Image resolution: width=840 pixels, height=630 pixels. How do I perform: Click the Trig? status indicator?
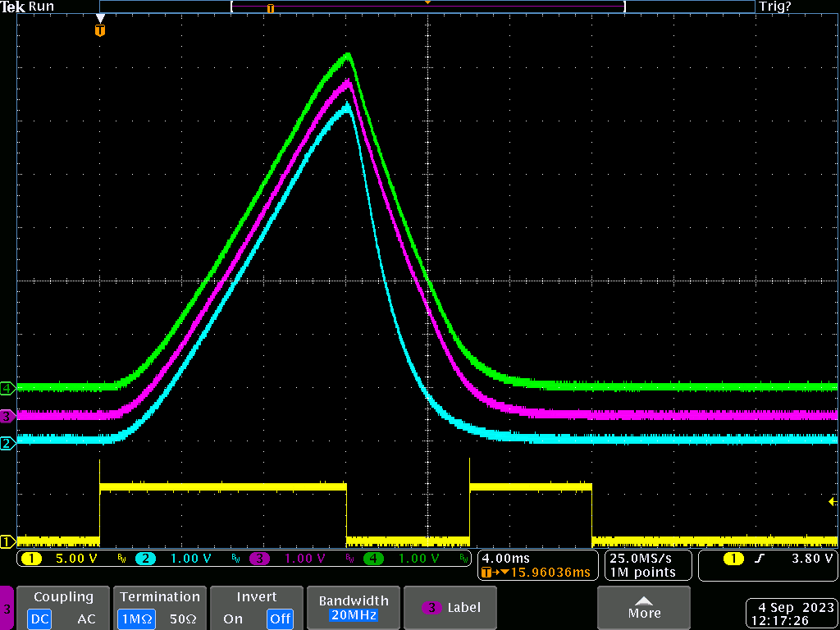tap(774, 7)
